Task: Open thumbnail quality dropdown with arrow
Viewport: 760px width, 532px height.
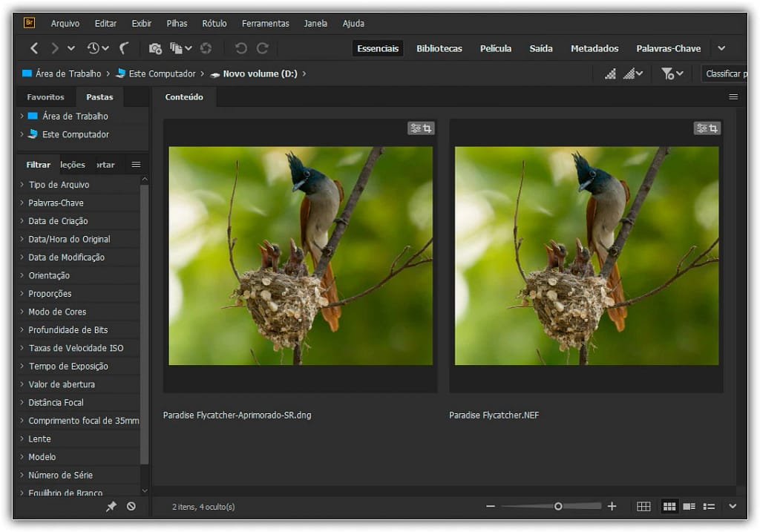Action: [x=633, y=73]
